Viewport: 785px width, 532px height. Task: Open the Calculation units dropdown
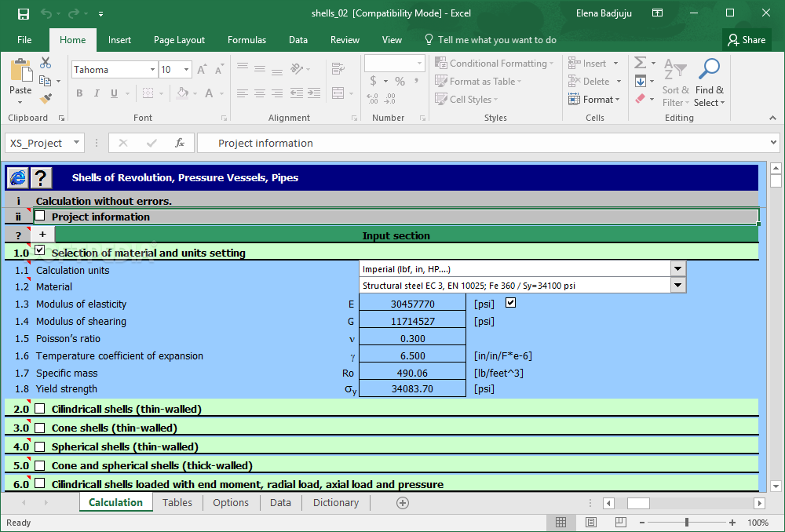pos(678,269)
